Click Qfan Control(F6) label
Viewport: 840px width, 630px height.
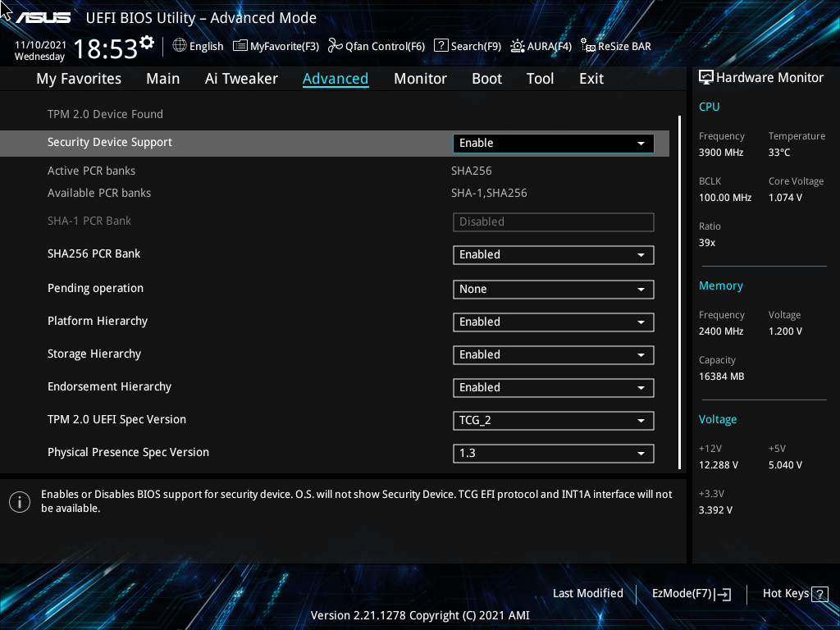[x=385, y=47]
